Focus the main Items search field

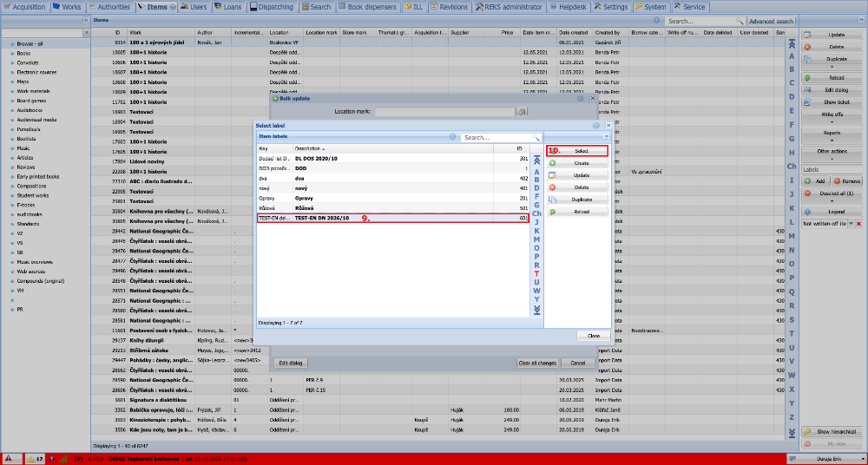(x=700, y=21)
